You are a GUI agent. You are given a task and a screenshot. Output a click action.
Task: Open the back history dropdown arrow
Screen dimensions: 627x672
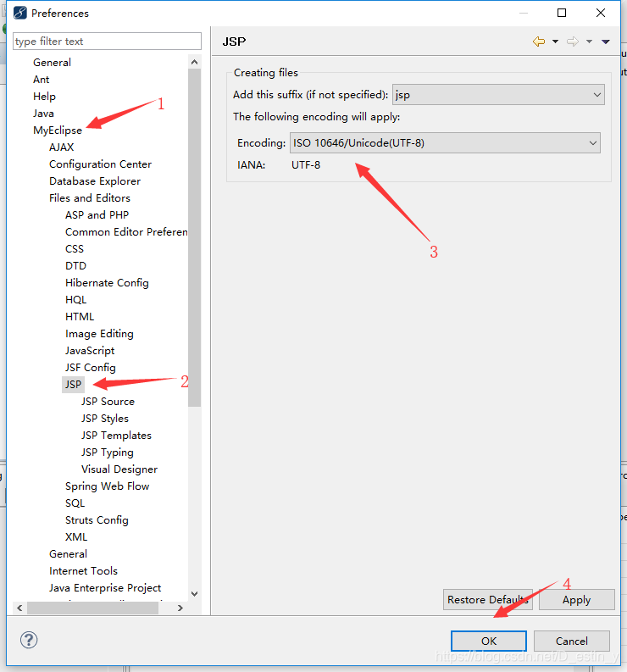556,42
